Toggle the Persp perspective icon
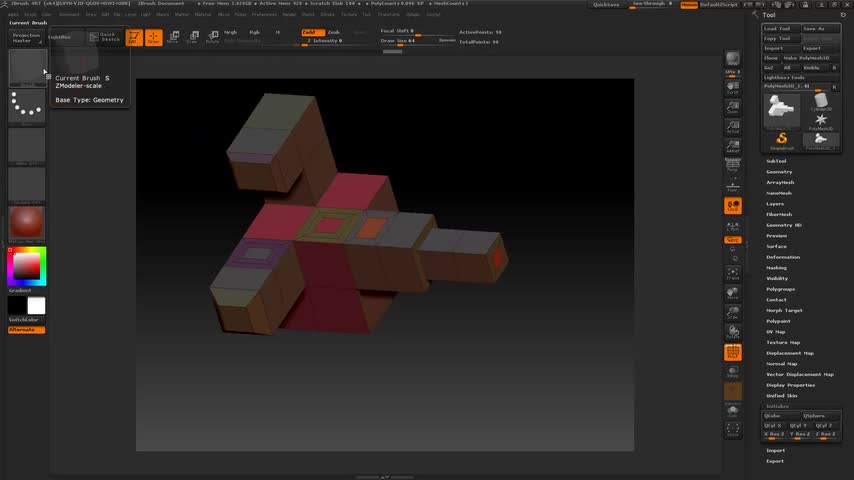The height and width of the screenshot is (480, 854). coord(733,165)
